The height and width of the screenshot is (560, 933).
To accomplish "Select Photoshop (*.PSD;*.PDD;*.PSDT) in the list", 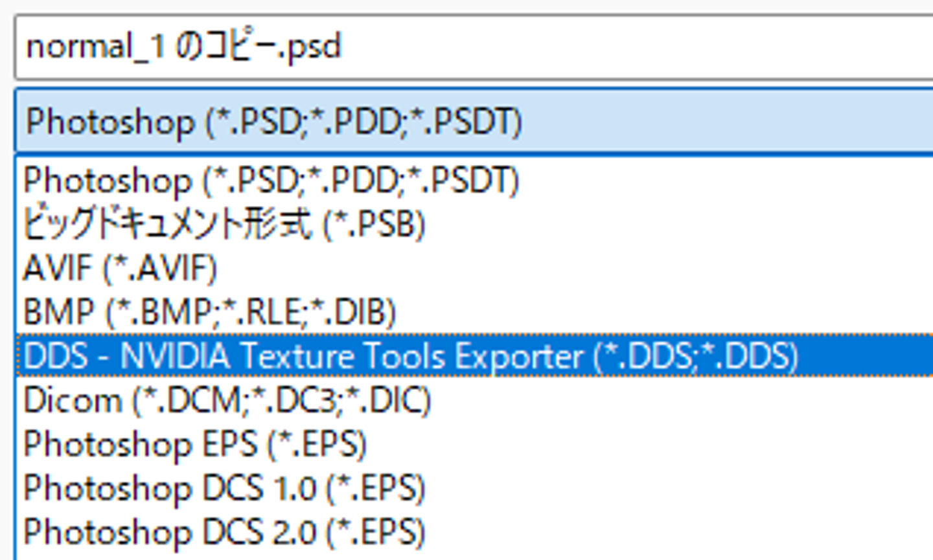I will tap(272, 181).
